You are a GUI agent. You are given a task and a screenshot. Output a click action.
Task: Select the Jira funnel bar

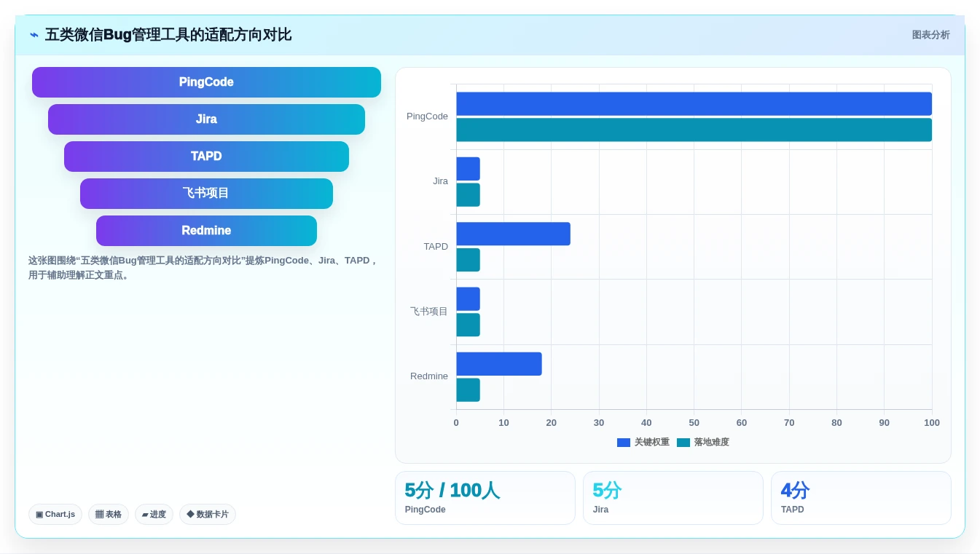tap(206, 119)
